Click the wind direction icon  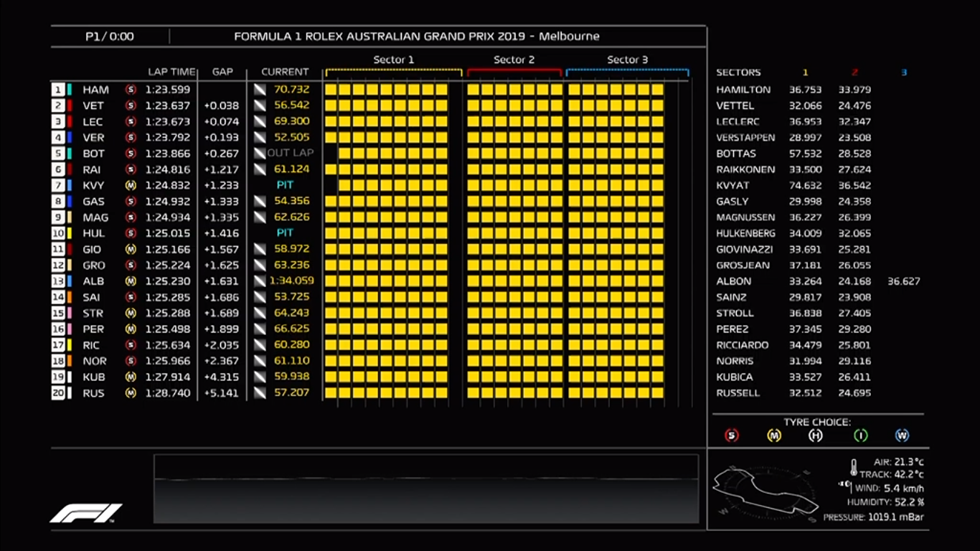844,486
